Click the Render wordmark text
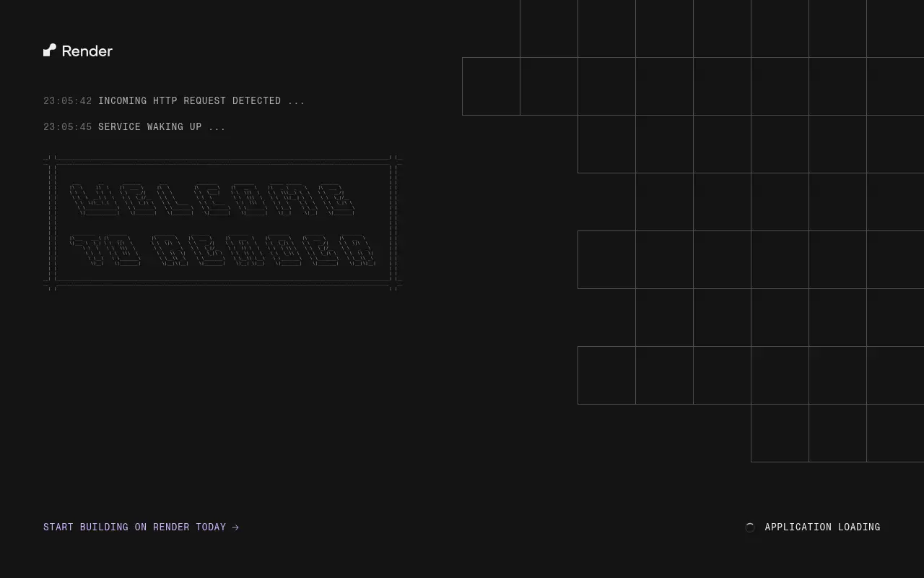 click(87, 51)
